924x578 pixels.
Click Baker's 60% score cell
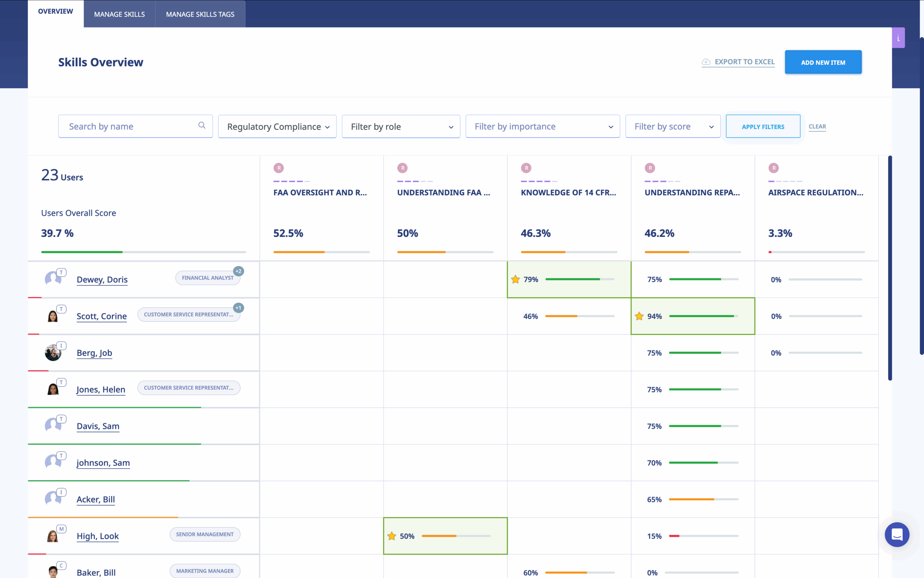pyautogui.click(x=569, y=567)
